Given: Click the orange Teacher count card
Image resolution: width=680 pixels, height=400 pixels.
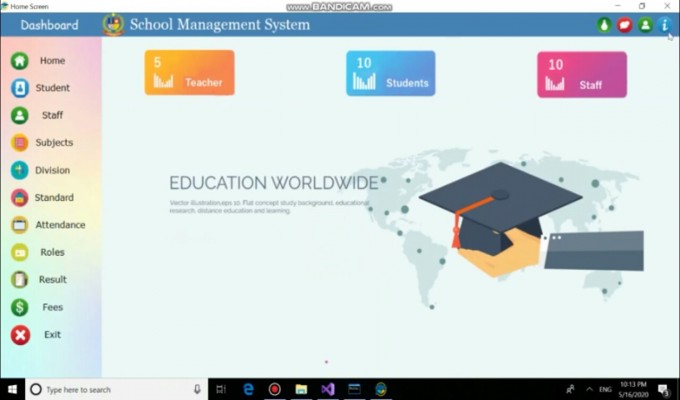Looking at the screenshot, I should click(190, 72).
